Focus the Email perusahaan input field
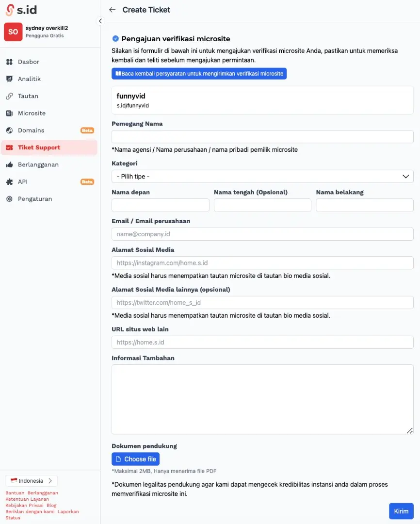This screenshot has height=524, width=420. [x=262, y=234]
